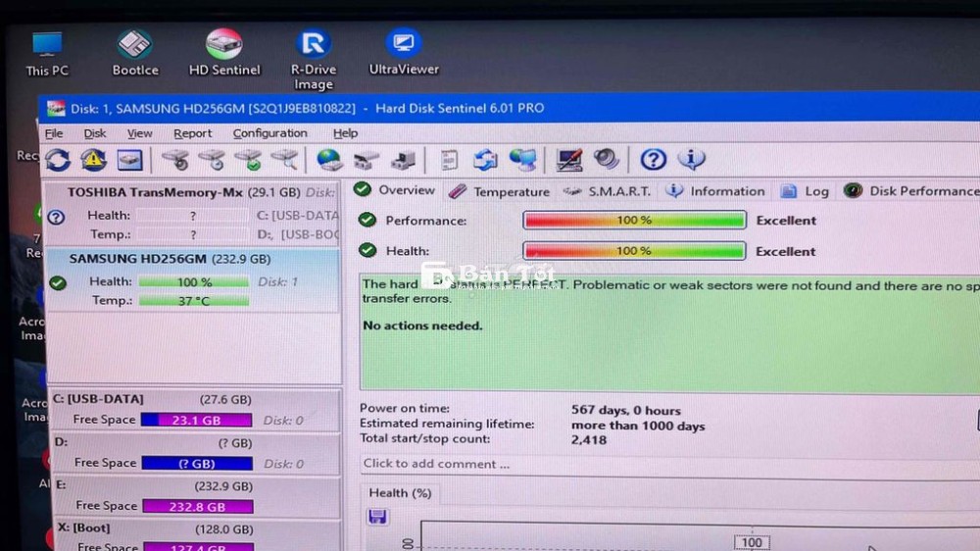Switch to the Information tab
980x551 pixels.
point(715,191)
